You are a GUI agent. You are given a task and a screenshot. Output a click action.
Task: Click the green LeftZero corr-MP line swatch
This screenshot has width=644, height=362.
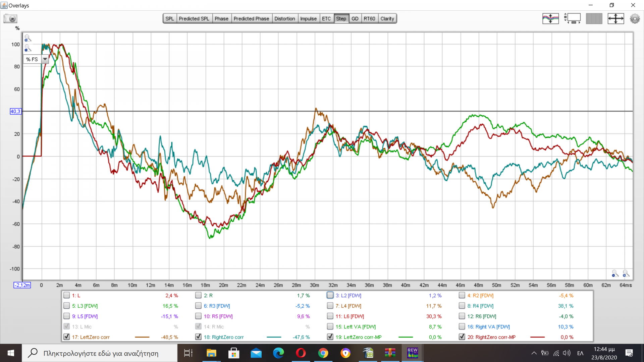tap(406, 337)
